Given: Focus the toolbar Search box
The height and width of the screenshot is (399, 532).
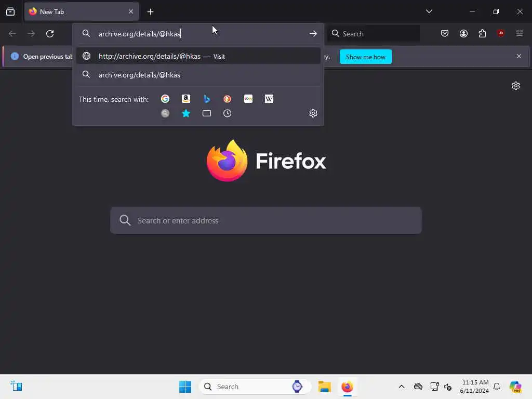Looking at the screenshot, I should tap(373, 34).
